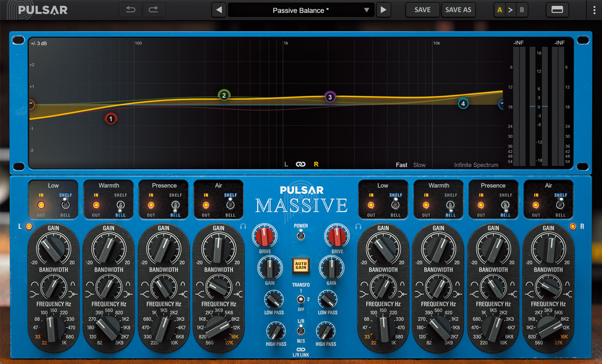Select B state slot
602x364 pixels.
click(522, 10)
